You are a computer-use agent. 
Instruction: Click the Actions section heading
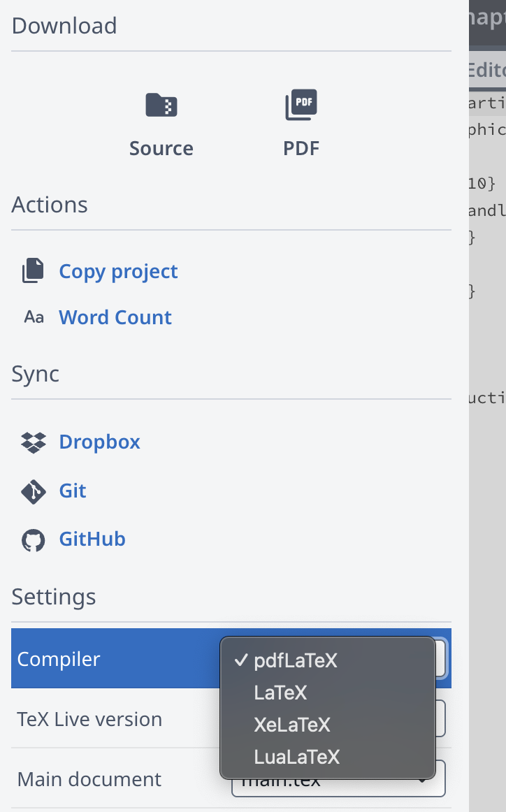(50, 205)
